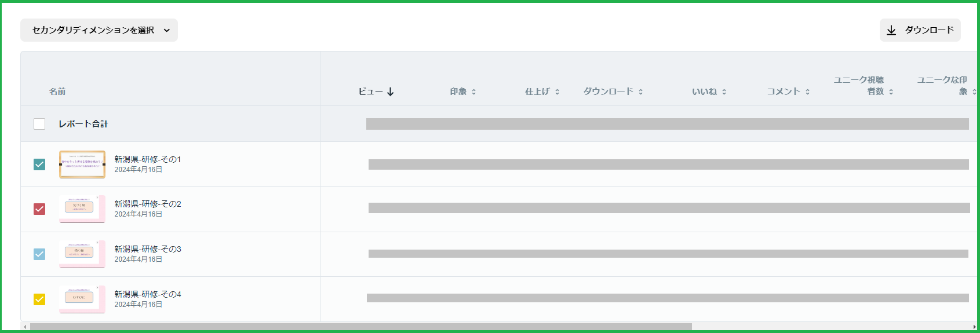Viewport: 980px width, 333px height.
Task: Open セカンダリディメンションを選択 dropdown
Action: click(99, 30)
